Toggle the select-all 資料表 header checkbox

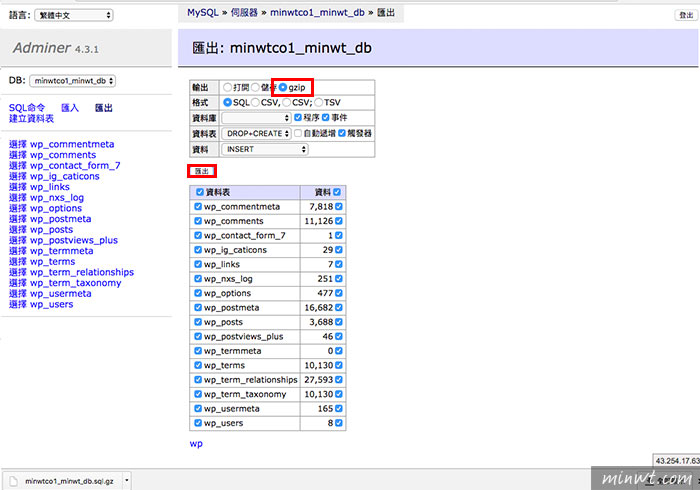pos(200,192)
